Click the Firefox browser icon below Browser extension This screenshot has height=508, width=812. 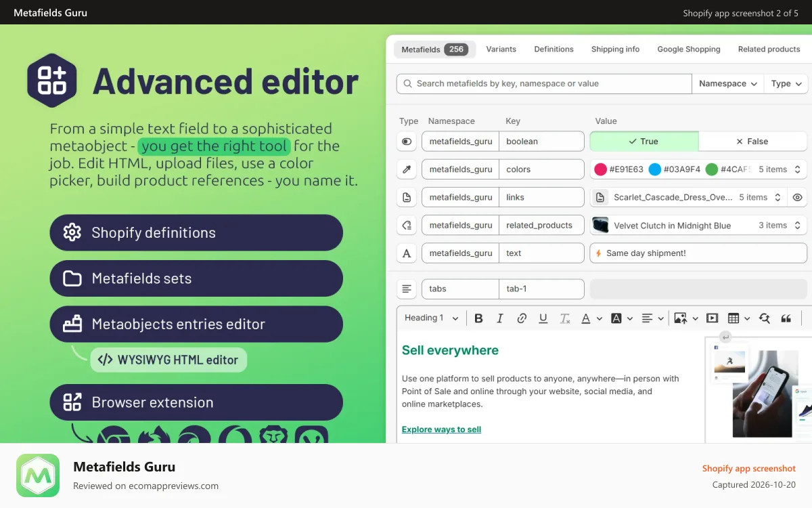(x=154, y=436)
